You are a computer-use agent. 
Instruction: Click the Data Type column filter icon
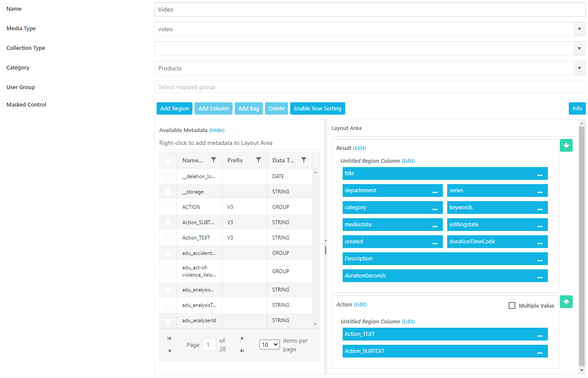point(304,160)
